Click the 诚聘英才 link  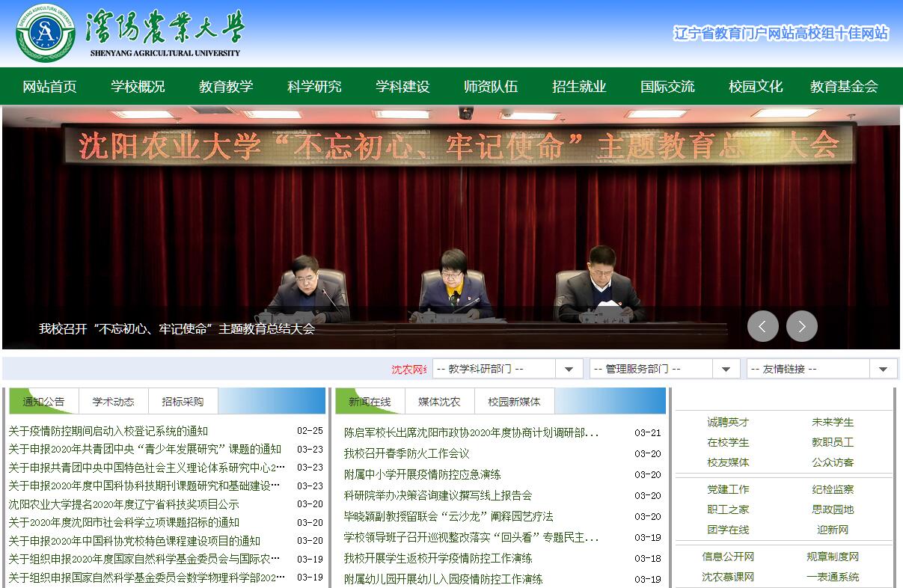(x=728, y=422)
